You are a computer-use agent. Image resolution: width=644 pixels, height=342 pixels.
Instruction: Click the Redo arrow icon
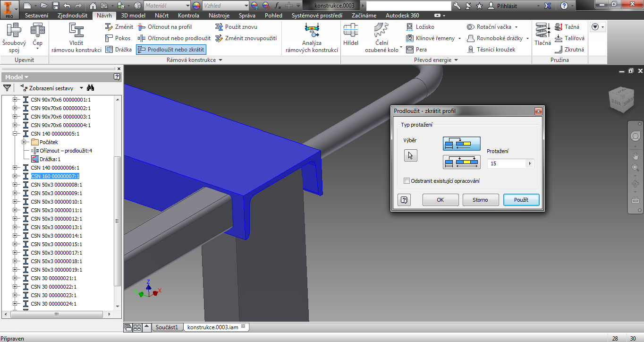77,6
